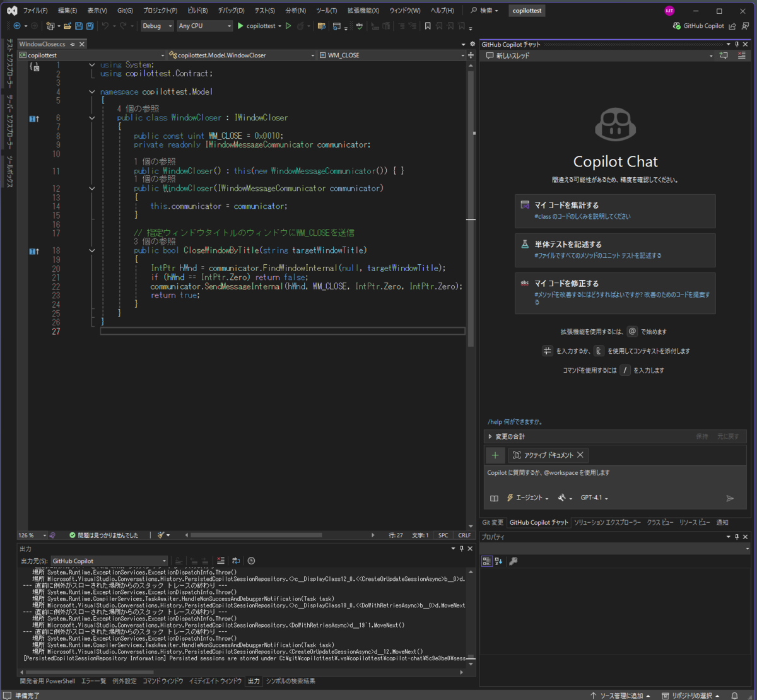Open the デバッグ(D) menu
Screen dimensions: 757x700
(231, 11)
